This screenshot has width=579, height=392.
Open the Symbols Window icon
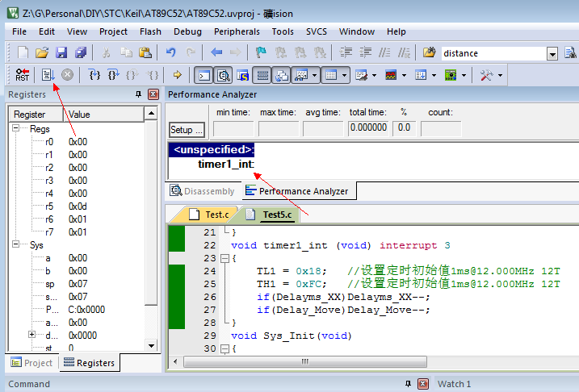(243, 75)
